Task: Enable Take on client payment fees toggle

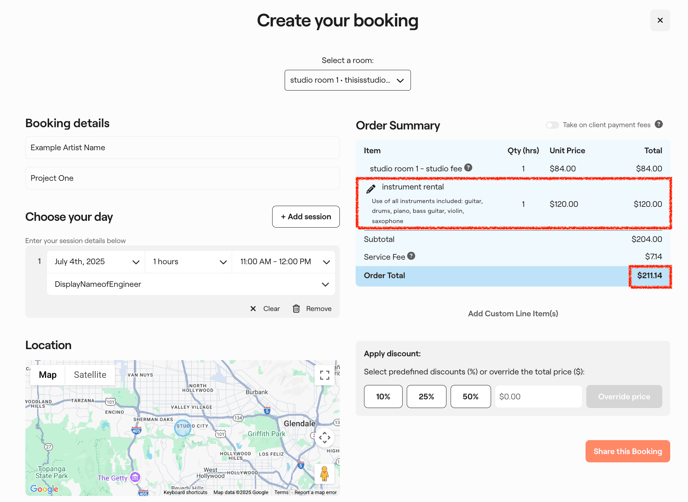Action: coord(552,125)
